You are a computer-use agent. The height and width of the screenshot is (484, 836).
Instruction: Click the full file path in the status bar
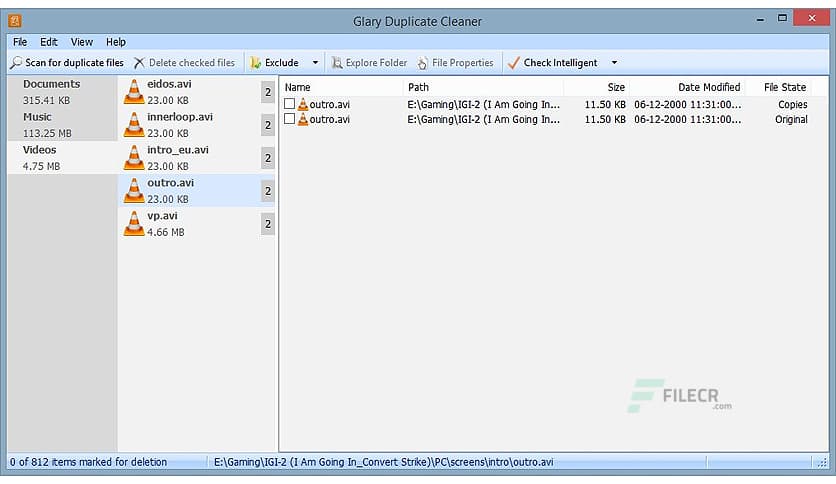[383, 462]
